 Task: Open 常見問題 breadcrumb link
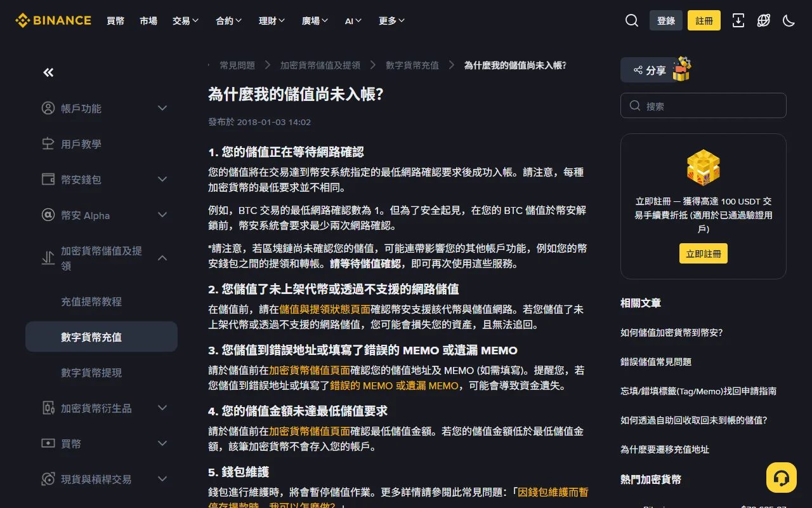pos(237,65)
